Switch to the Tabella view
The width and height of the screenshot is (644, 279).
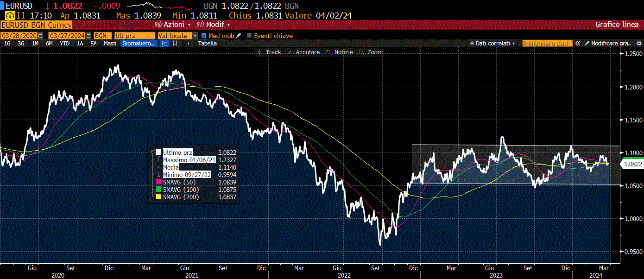tap(207, 43)
